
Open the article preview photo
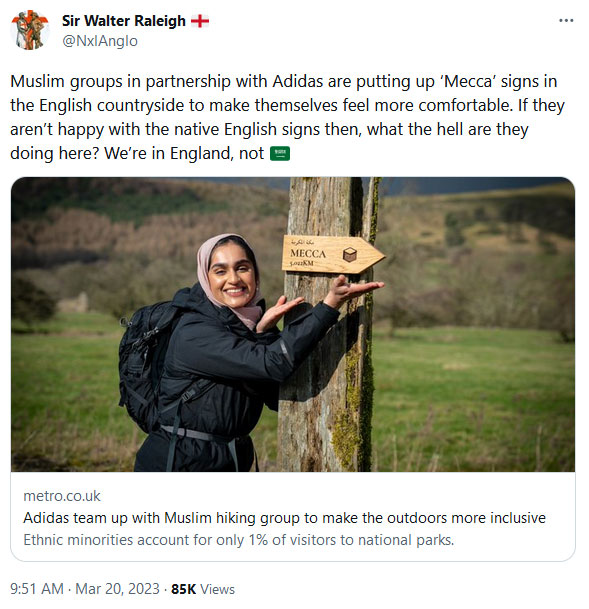(293, 324)
